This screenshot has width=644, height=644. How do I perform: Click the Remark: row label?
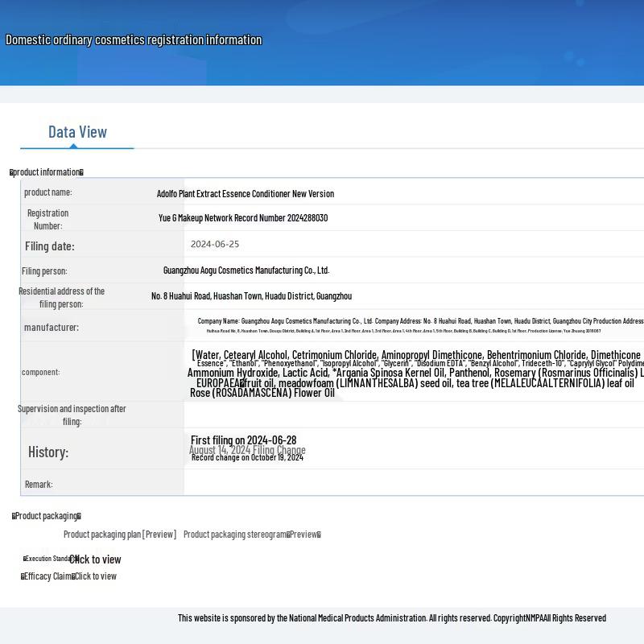tap(39, 485)
